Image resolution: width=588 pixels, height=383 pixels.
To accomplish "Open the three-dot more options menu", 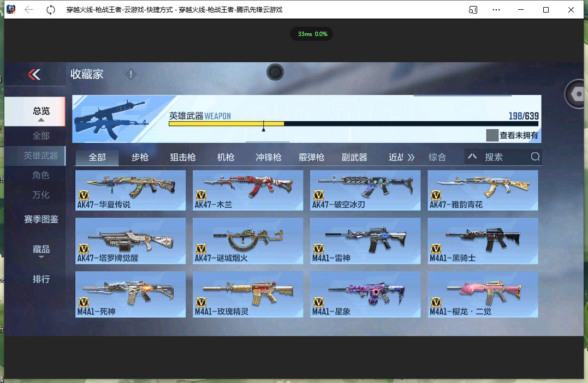I will pyautogui.click(x=496, y=10).
